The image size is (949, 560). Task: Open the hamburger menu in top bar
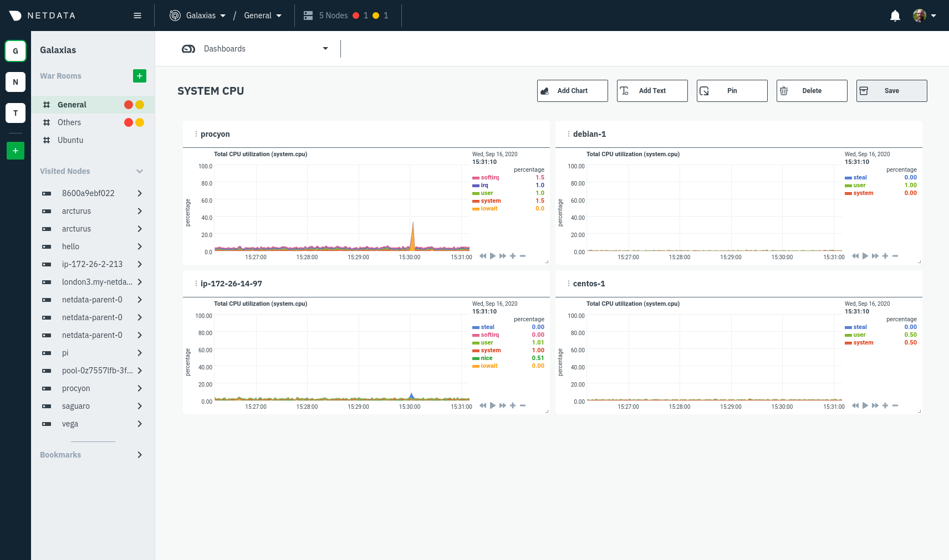coord(137,16)
